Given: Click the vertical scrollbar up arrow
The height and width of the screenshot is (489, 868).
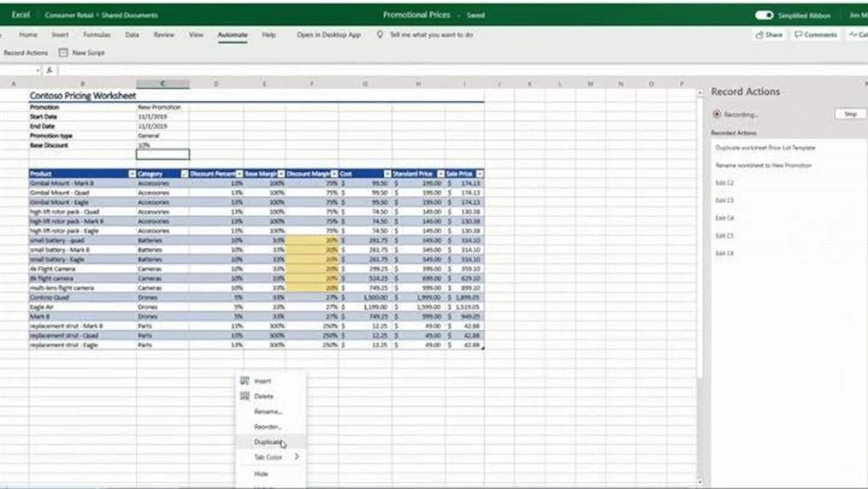Looking at the screenshot, I should (700, 92).
